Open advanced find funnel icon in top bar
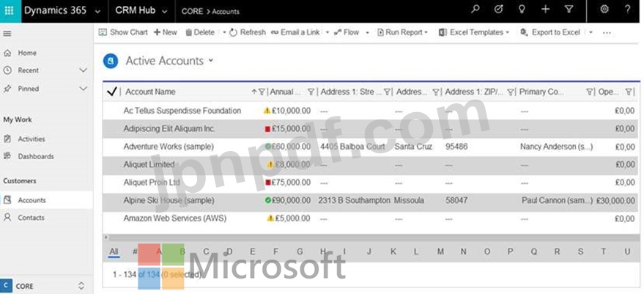This screenshot has width=644, height=294. pyautogui.click(x=569, y=10)
